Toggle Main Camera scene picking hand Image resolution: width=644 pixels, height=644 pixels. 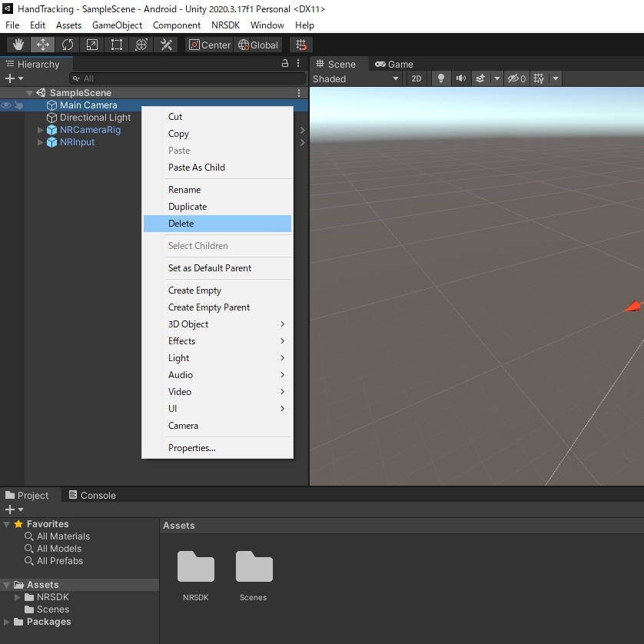[x=18, y=105]
